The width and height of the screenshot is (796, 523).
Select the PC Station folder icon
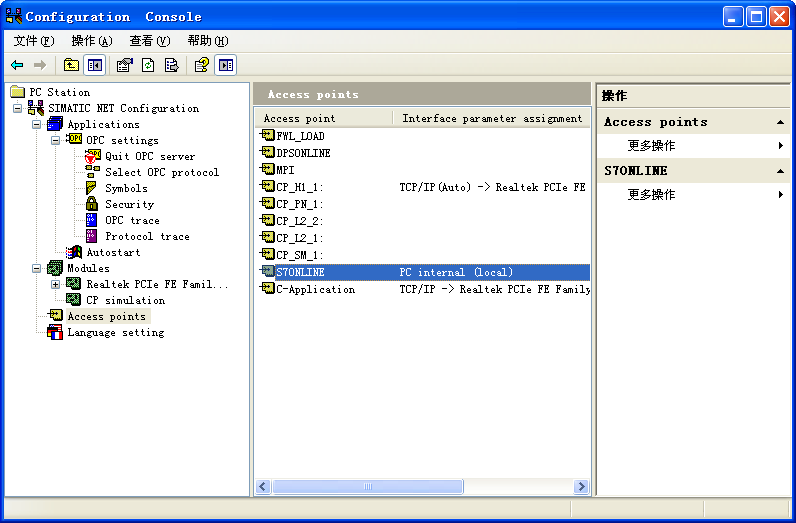pos(18,92)
